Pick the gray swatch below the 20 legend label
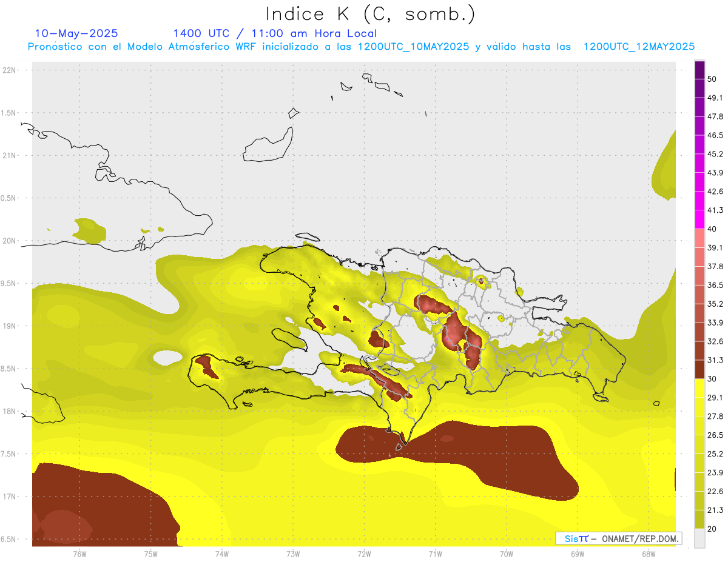Image resolution: width=728 pixels, height=562 pixels. coord(699,538)
